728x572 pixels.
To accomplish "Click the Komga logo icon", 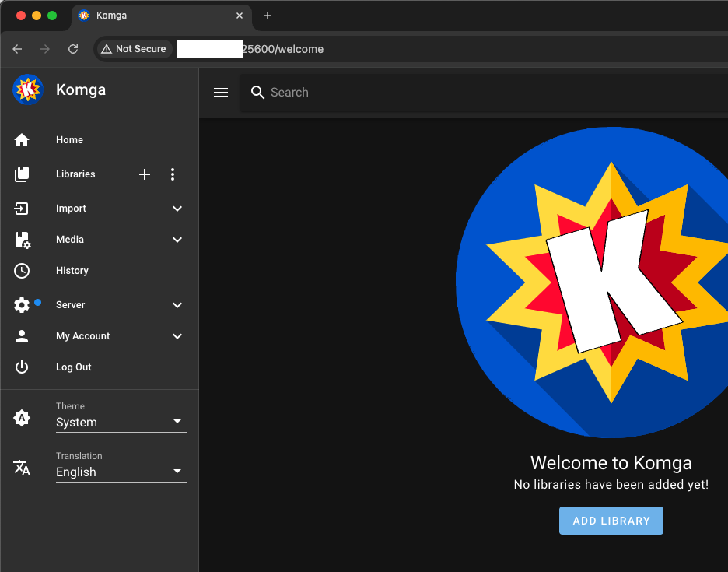I will [27, 89].
